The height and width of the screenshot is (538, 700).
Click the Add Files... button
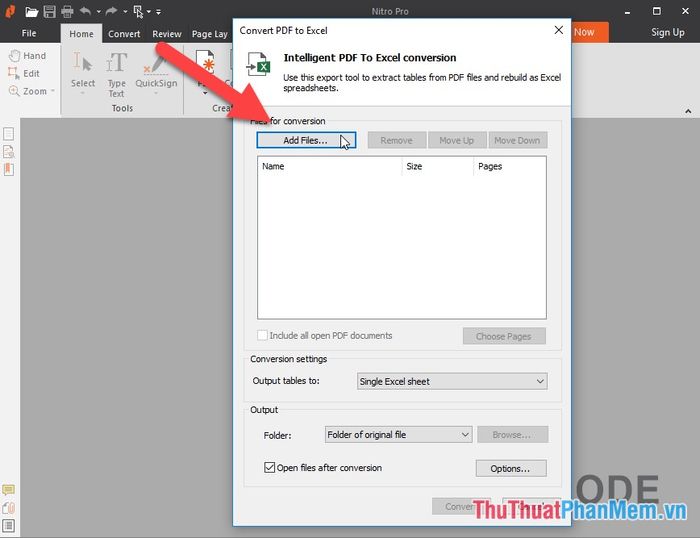(x=306, y=140)
